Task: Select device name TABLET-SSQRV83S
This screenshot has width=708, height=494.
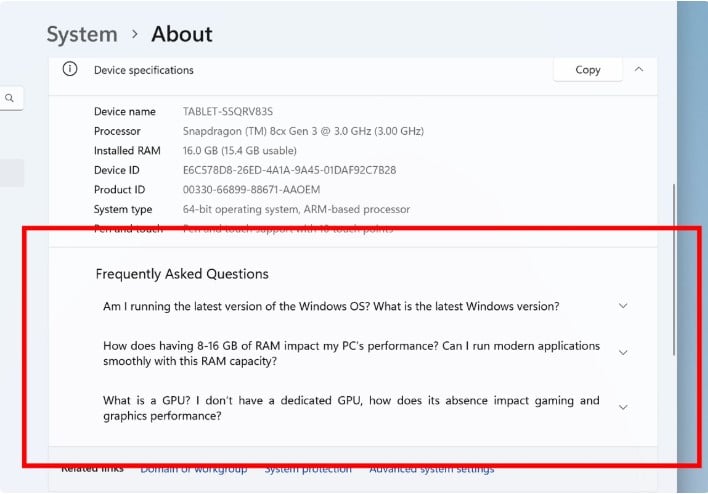Action: [x=228, y=112]
